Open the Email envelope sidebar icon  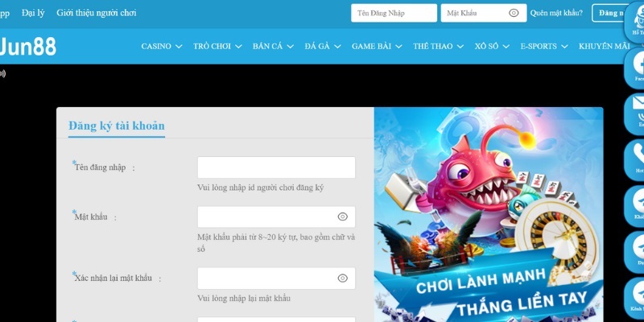636,114
